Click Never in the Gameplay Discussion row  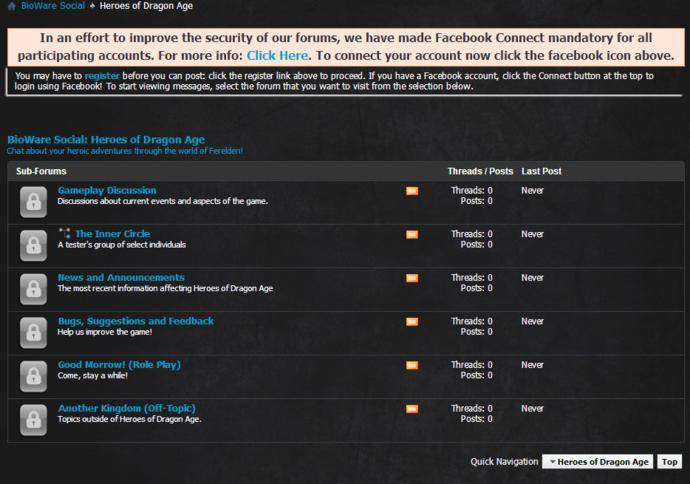(532, 191)
